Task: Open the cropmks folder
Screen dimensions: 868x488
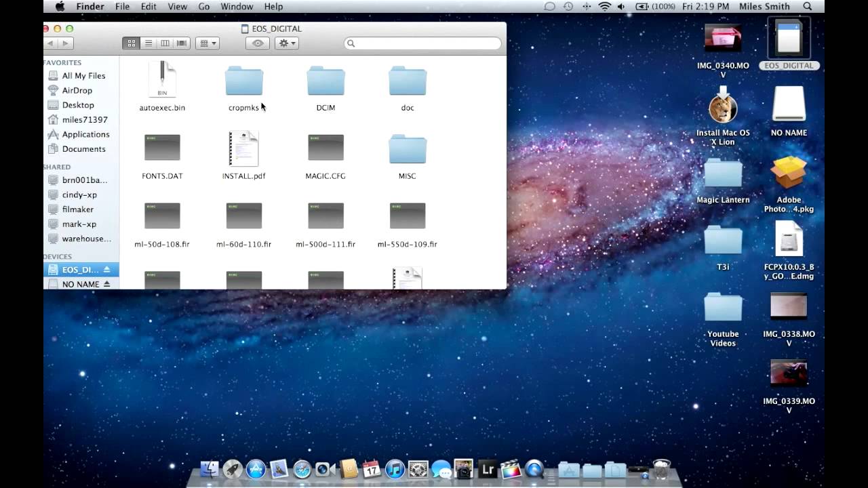Action: pos(244,81)
